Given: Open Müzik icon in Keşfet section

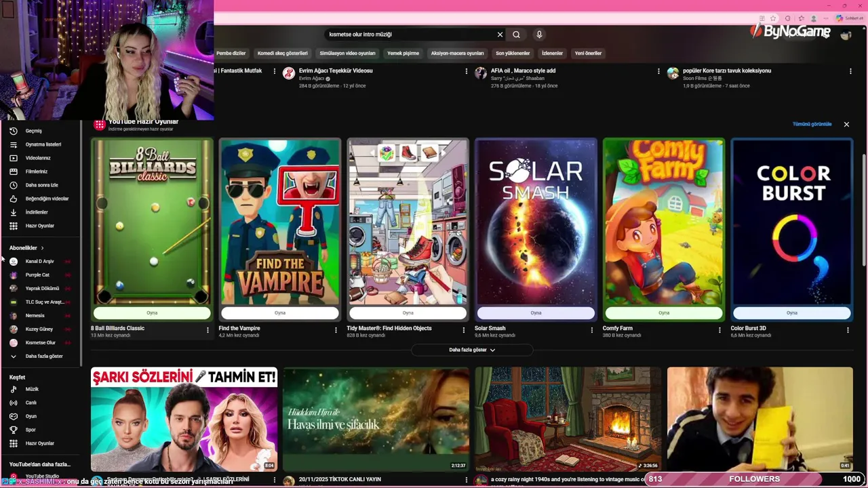Looking at the screenshot, I should 13,389.
